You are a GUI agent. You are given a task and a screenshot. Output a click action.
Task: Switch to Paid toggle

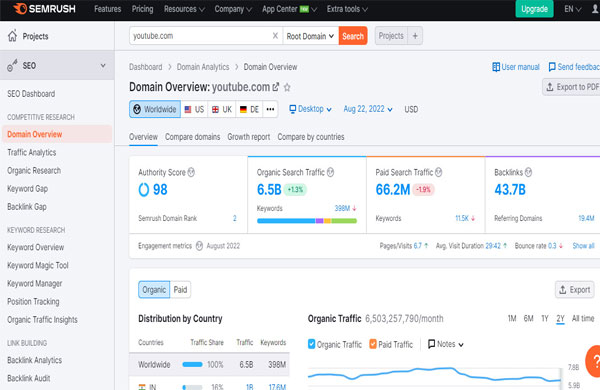tap(180, 290)
